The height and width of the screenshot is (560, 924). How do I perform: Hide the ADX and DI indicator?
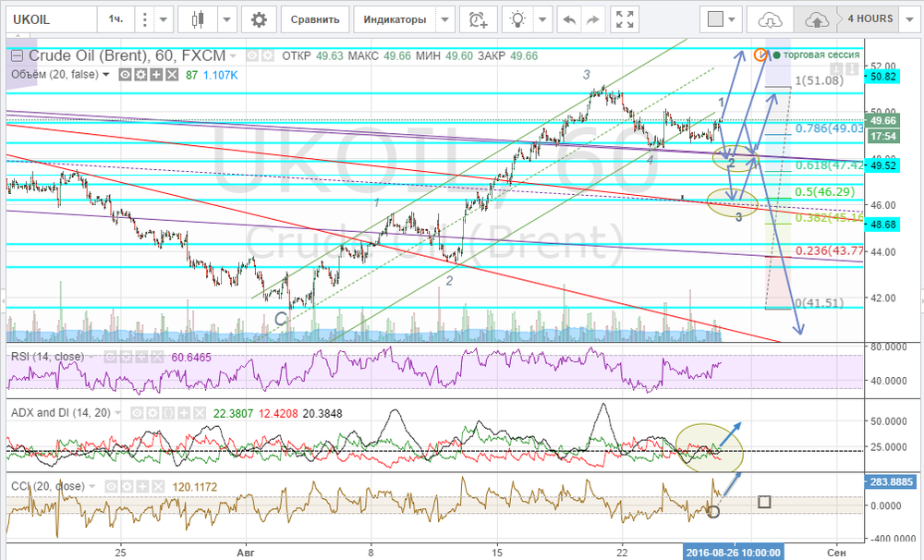click(x=138, y=413)
